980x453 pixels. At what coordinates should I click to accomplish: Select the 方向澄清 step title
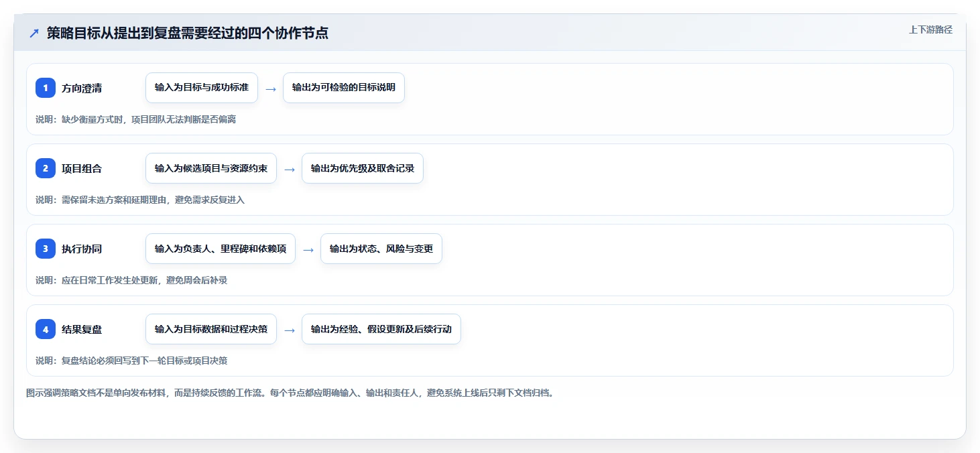pyautogui.click(x=82, y=88)
